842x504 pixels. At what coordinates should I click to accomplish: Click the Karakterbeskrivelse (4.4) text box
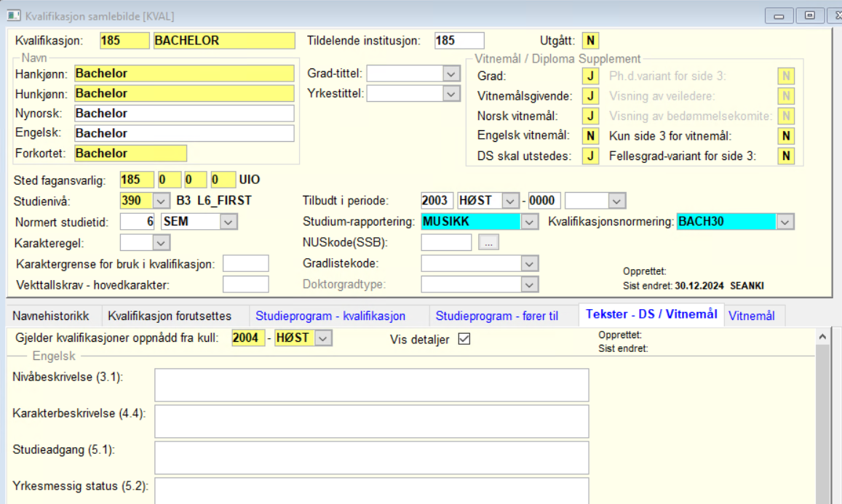(x=372, y=421)
